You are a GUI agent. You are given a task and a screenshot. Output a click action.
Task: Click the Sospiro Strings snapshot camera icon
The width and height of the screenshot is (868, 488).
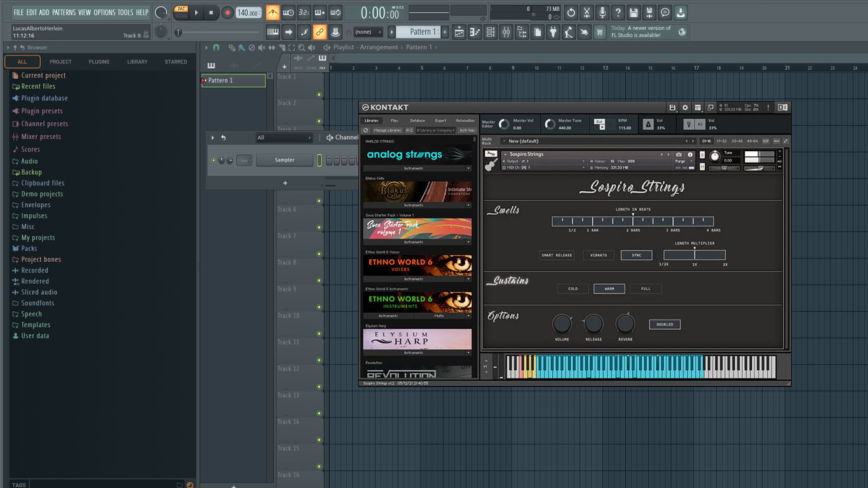click(x=679, y=154)
